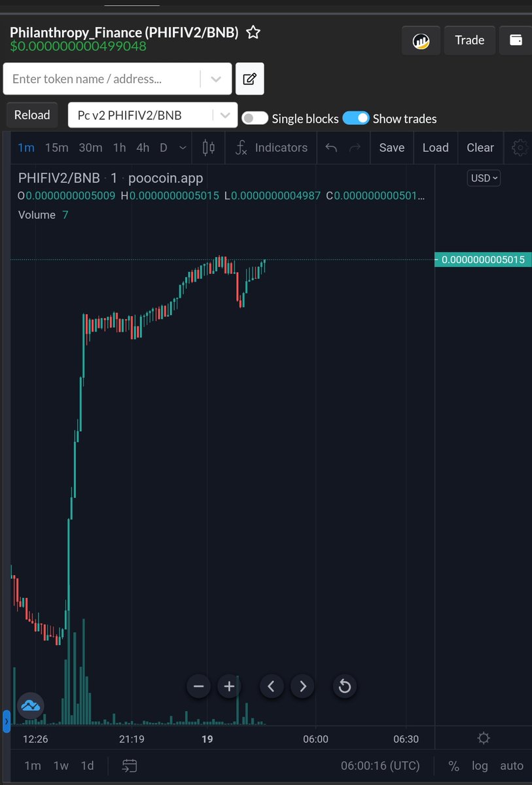Zoom in the chart with plus button
532x785 pixels.
click(229, 686)
